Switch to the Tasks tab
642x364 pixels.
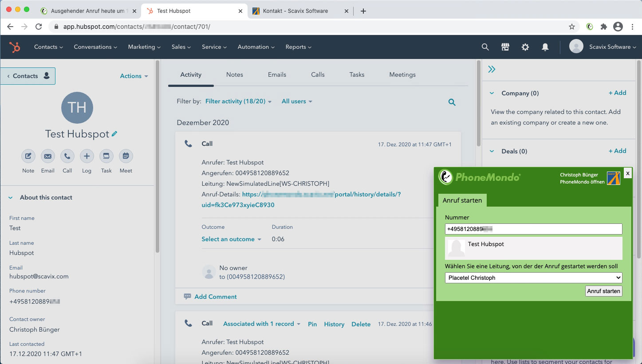point(357,75)
